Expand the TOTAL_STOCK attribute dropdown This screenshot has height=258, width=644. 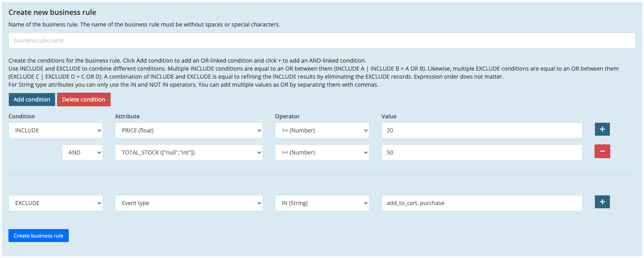pyautogui.click(x=189, y=152)
